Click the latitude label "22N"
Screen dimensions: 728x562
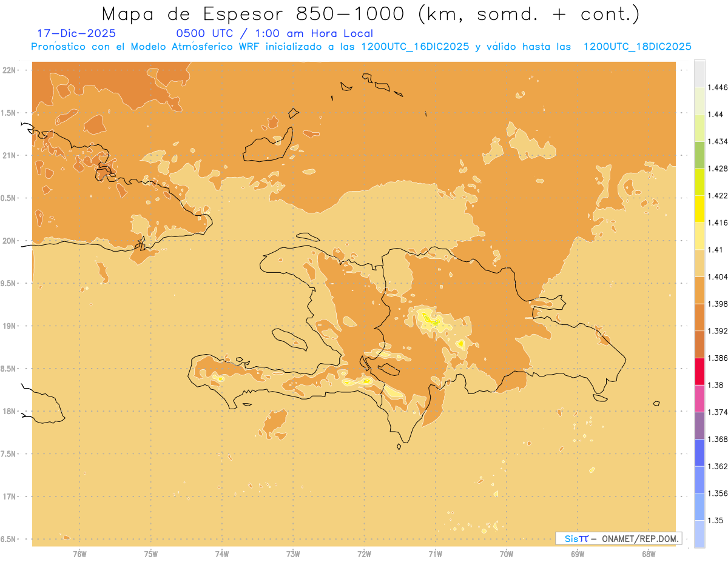tap(9, 70)
